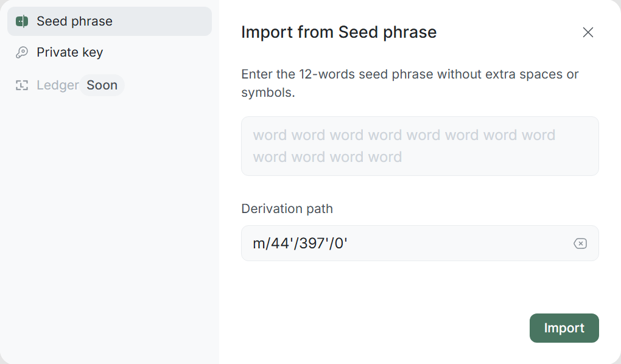This screenshot has height=364, width=621.
Task: Close the Import from Seed phrase dialog
Action: tap(588, 32)
